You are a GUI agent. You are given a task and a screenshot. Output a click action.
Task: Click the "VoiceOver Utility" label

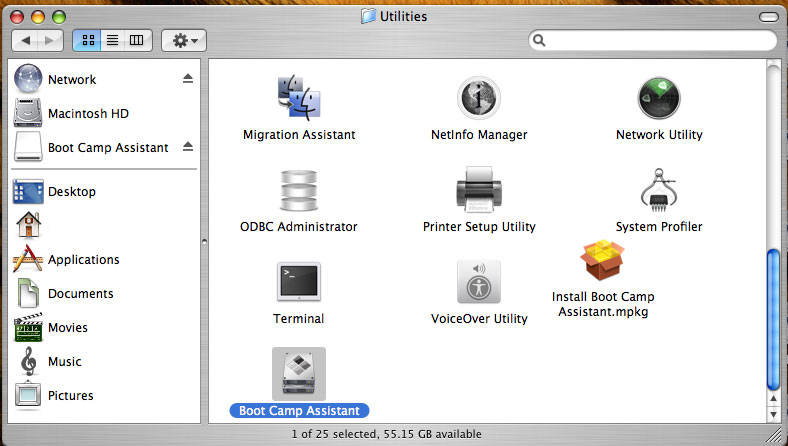pyautogui.click(x=479, y=319)
